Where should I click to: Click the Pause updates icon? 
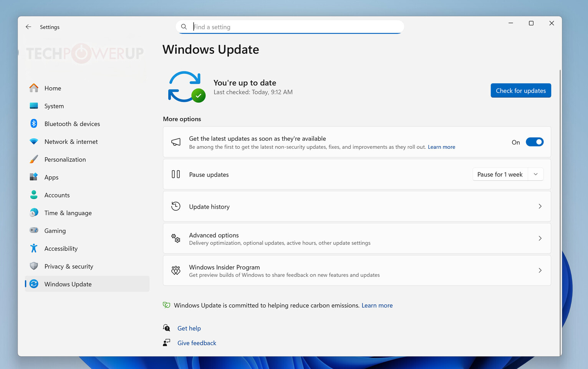(x=176, y=174)
